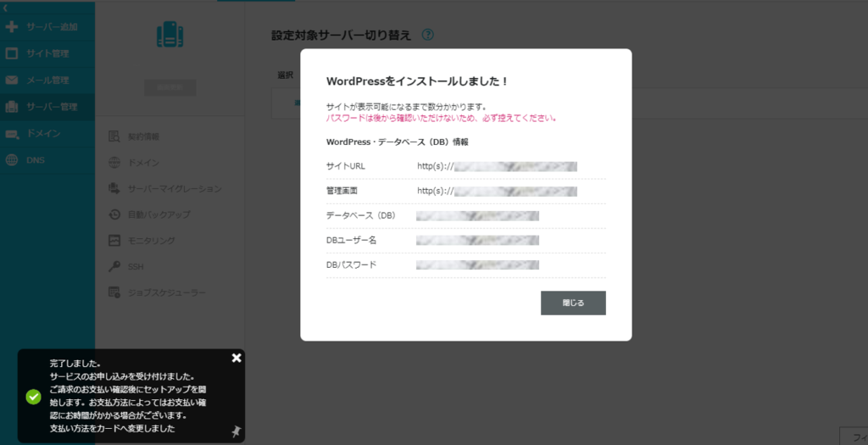Open メール管理 in the sidebar
Image resolution: width=868 pixels, height=445 pixels.
pyautogui.click(x=47, y=80)
